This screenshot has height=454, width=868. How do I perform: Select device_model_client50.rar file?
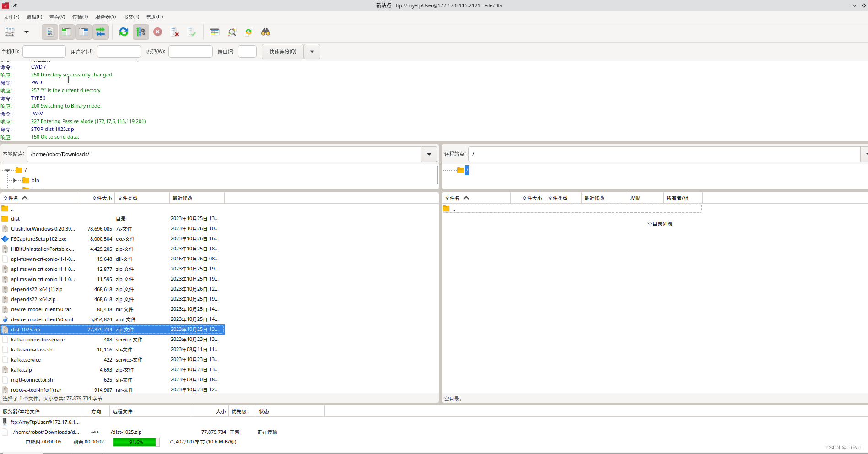click(x=113, y=309)
